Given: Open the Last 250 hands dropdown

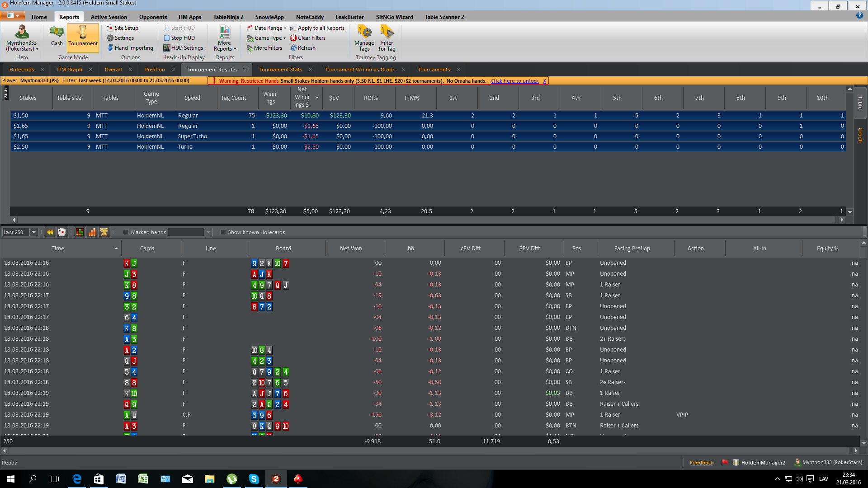Looking at the screenshot, I should coord(34,232).
